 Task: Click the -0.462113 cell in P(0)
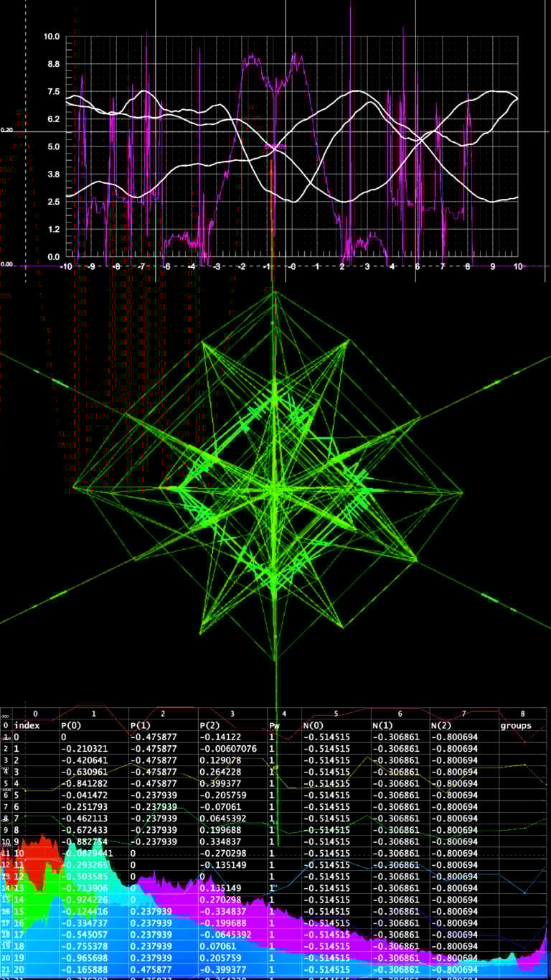[x=84, y=818]
